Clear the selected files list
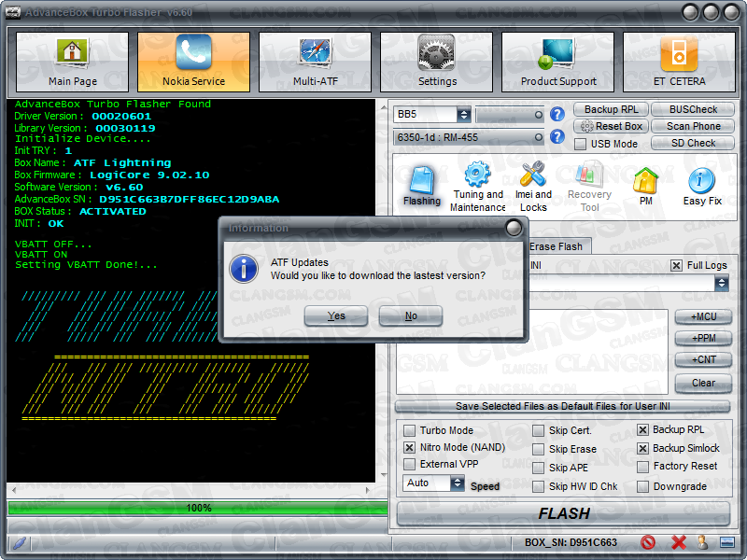747x560 pixels. [x=703, y=383]
